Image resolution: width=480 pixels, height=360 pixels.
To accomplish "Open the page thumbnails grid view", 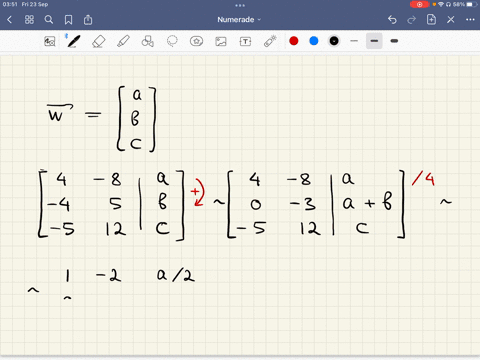I will click(29, 20).
